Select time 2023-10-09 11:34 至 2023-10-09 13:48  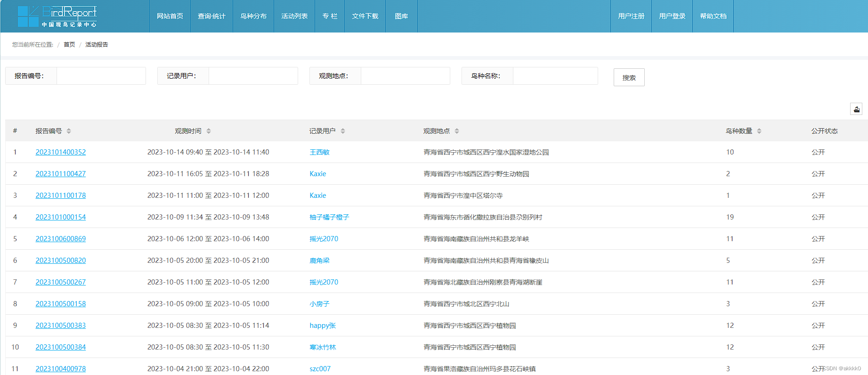(x=208, y=217)
